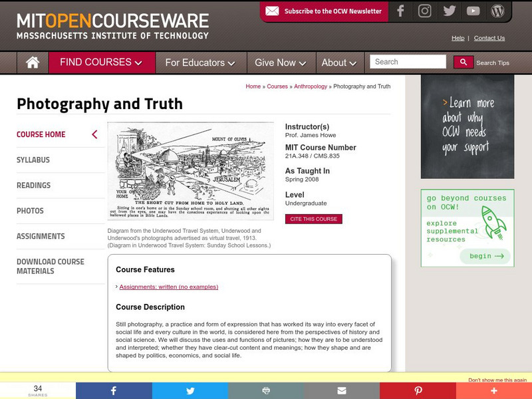Open the Instagram icon in the header
The image size is (532, 399).
click(424, 11)
